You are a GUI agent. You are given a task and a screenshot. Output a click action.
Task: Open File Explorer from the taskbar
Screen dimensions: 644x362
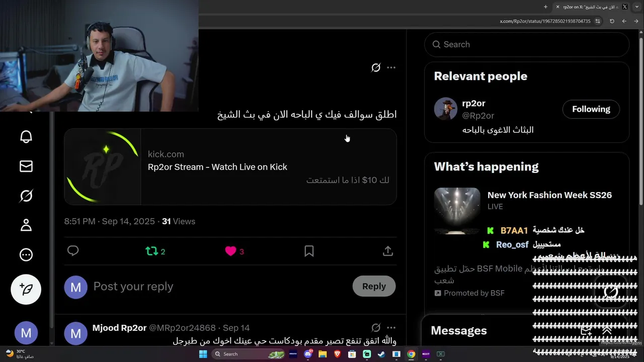click(x=323, y=354)
